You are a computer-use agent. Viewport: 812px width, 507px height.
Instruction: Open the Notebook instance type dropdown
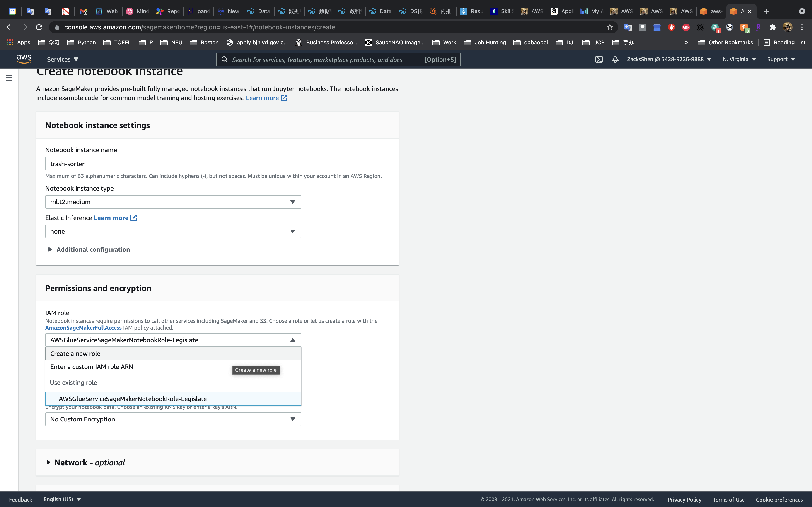173,202
